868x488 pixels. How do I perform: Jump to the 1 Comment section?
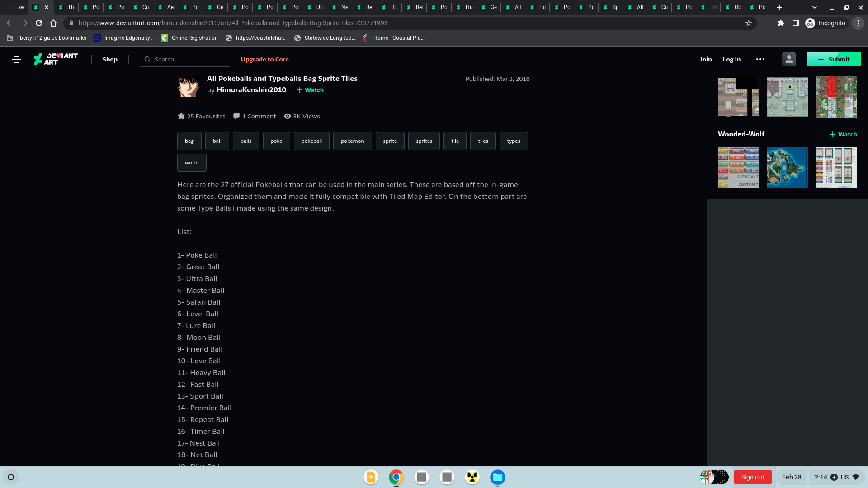(255, 116)
